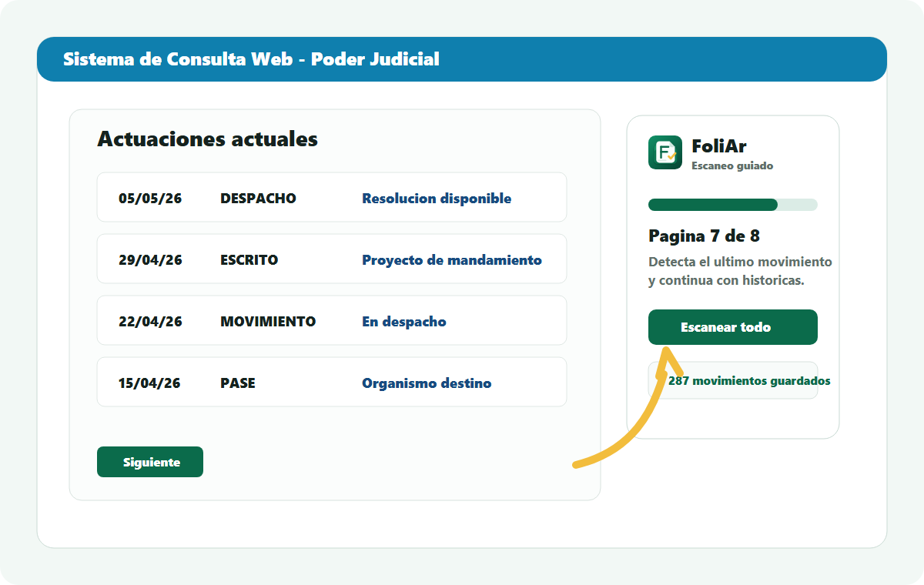Click the 287 movimientos guardados badge
The width and height of the screenshot is (924, 585).
click(x=733, y=380)
